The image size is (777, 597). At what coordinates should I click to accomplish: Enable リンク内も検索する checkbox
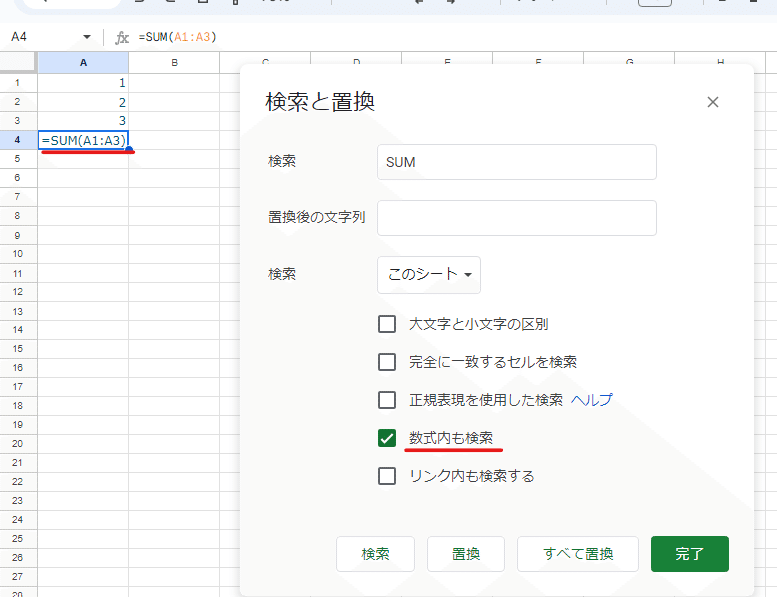[x=387, y=476]
